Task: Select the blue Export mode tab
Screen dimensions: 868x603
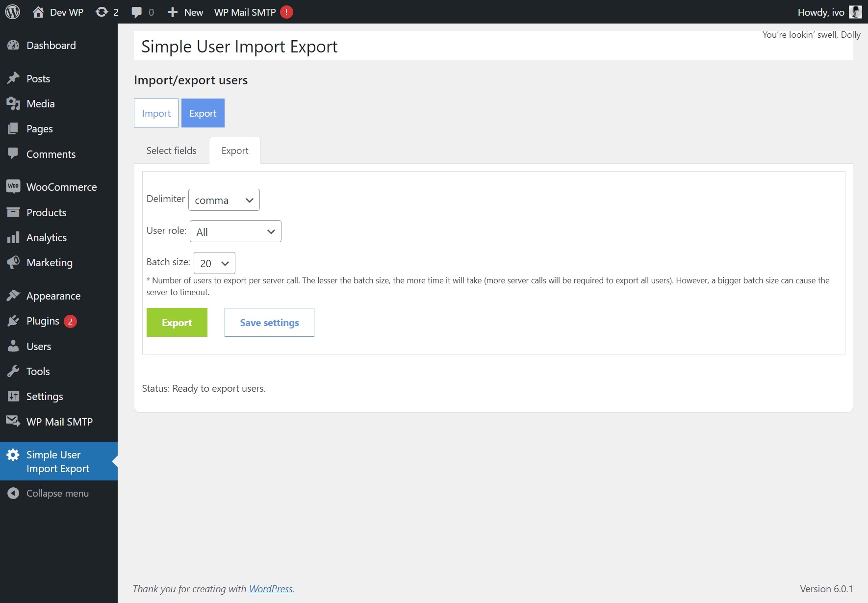Action: coord(203,113)
